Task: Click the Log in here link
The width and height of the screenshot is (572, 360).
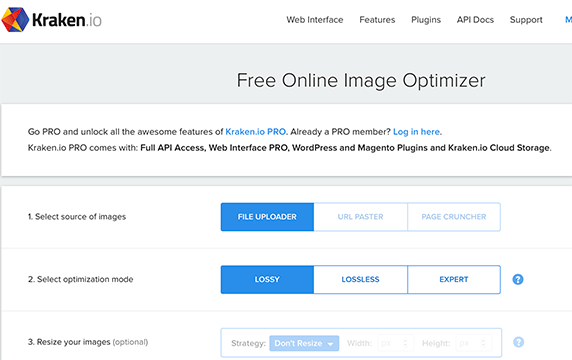Action: tap(416, 132)
